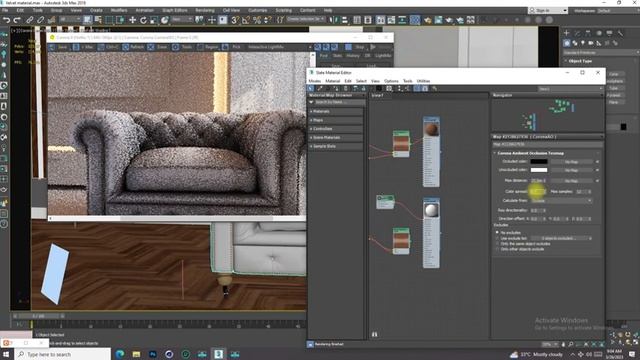The width and height of the screenshot is (640, 360).
Task: Open the View1 dropdown in Slate toolbar
Action: [570, 89]
